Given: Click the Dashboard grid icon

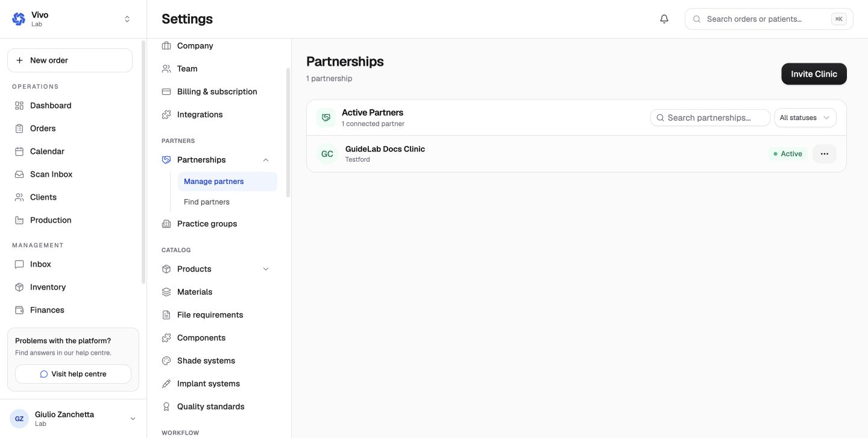Looking at the screenshot, I should point(19,106).
